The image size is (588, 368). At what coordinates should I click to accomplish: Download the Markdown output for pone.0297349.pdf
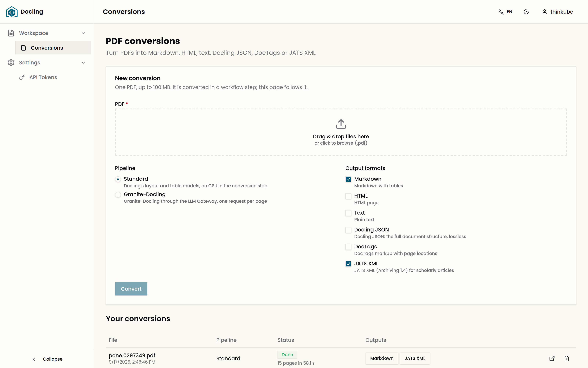pos(382,358)
